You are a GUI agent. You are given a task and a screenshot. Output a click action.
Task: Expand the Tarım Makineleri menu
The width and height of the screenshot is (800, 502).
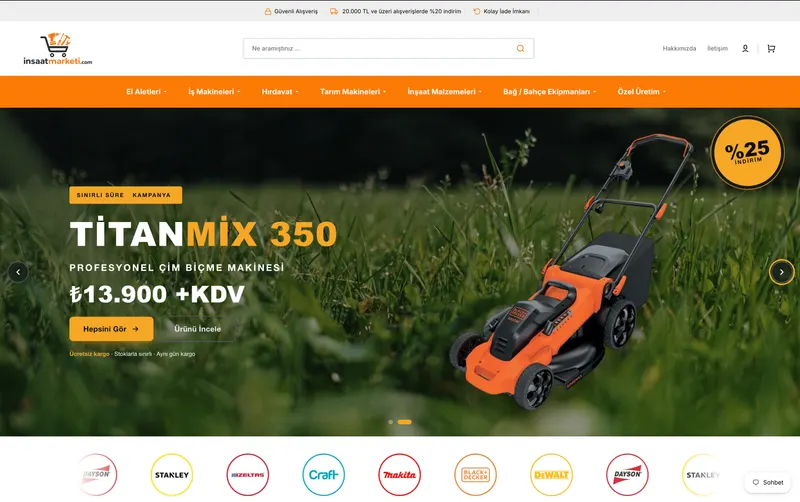click(353, 92)
